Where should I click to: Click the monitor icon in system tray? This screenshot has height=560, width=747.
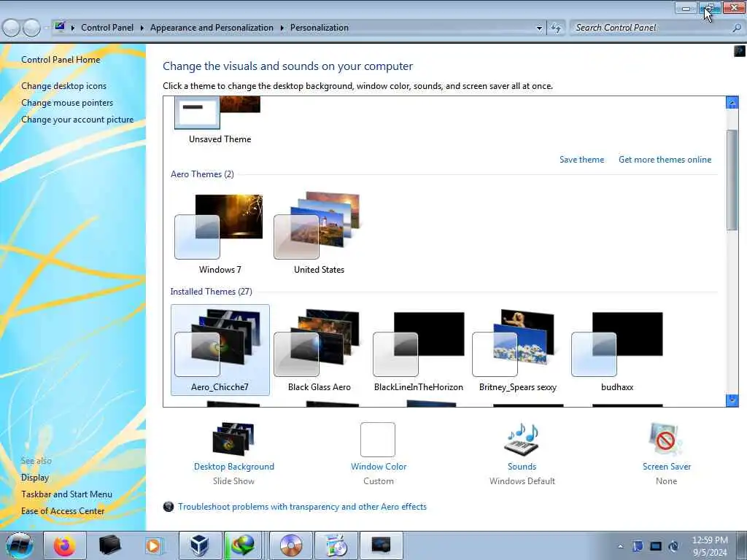[x=656, y=546]
